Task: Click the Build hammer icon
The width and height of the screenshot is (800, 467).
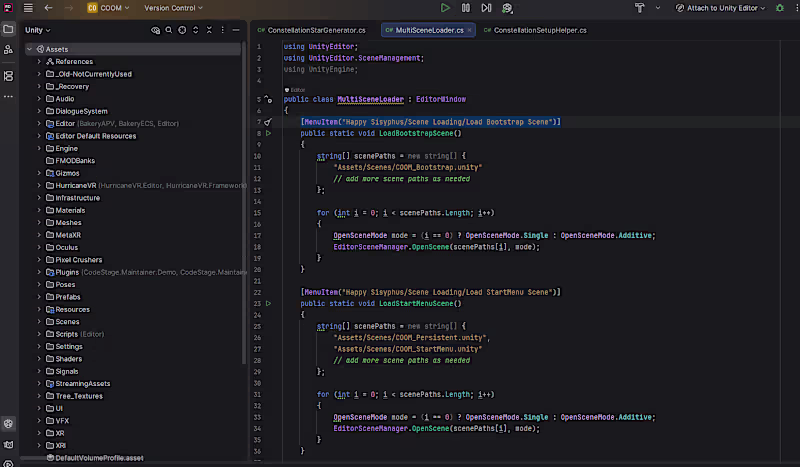Action: point(640,8)
